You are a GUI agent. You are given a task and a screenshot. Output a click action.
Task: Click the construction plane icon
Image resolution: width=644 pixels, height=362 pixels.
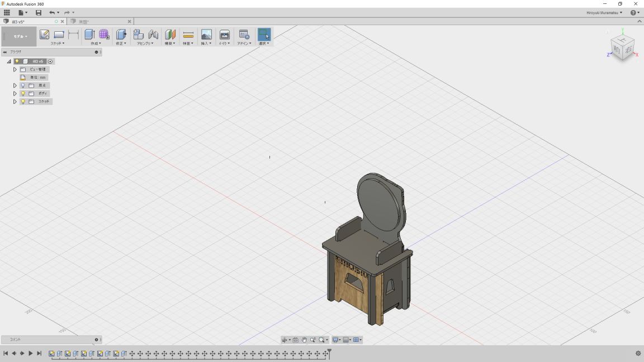click(x=170, y=35)
